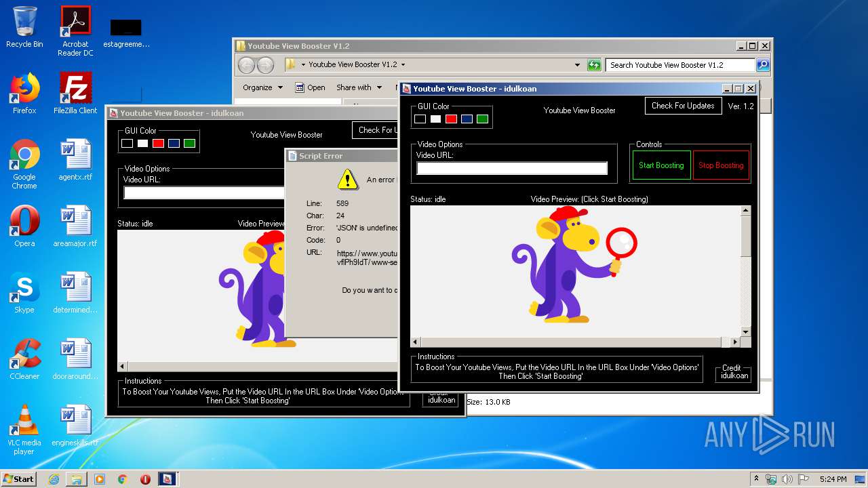868x488 pixels.
Task: Select the CCleaner desktop shortcut
Action: click(x=24, y=359)
